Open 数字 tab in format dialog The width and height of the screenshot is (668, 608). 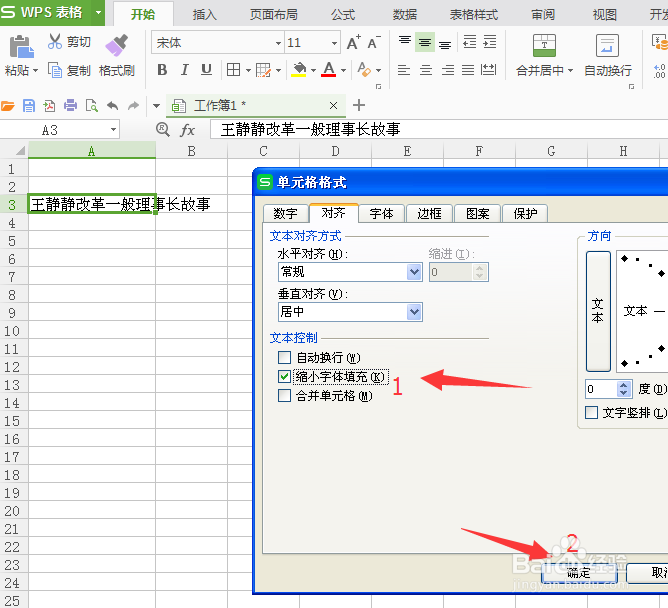285,213
